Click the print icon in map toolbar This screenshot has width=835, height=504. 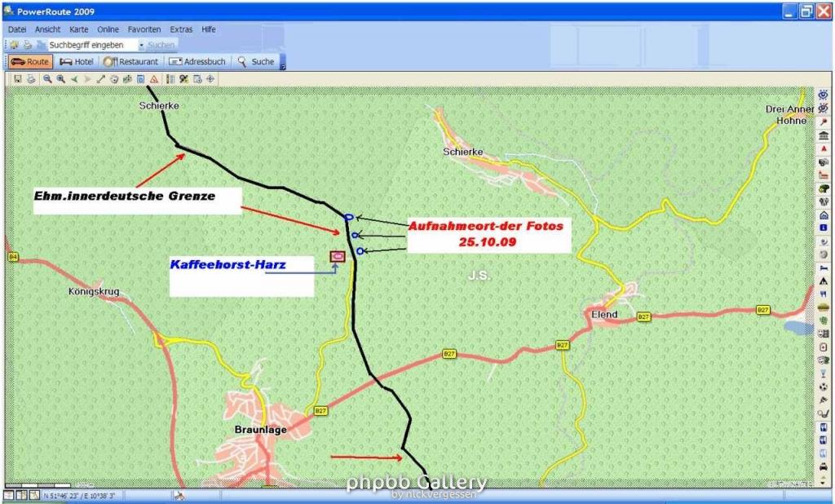[31, 79]
